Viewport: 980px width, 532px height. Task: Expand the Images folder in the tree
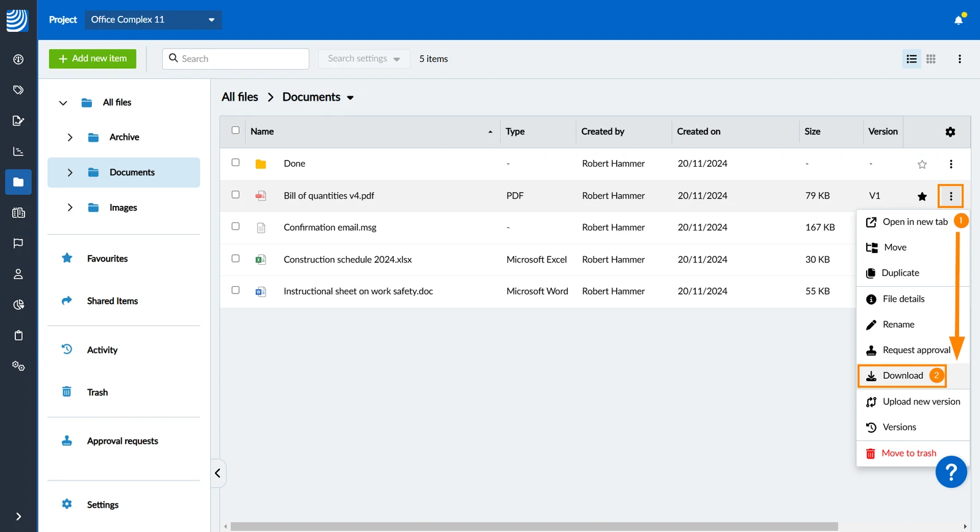70,208
